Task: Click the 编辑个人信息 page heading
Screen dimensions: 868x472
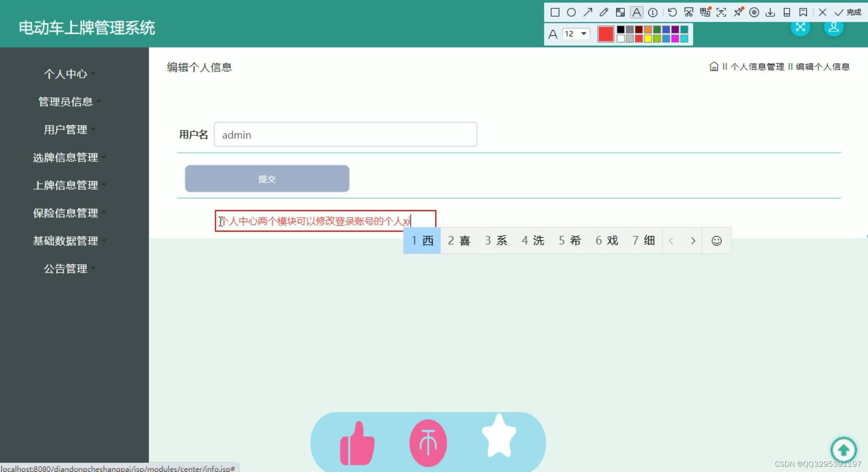Action: click(199, 67)
